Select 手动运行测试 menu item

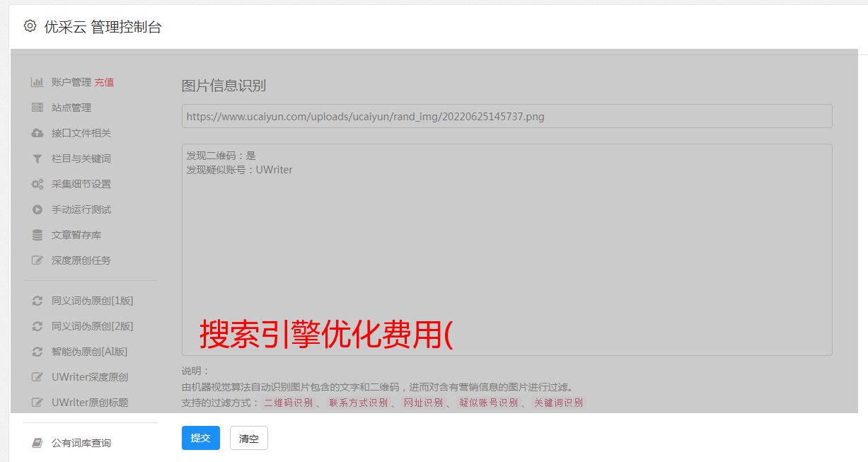click(x=81, y=209)
